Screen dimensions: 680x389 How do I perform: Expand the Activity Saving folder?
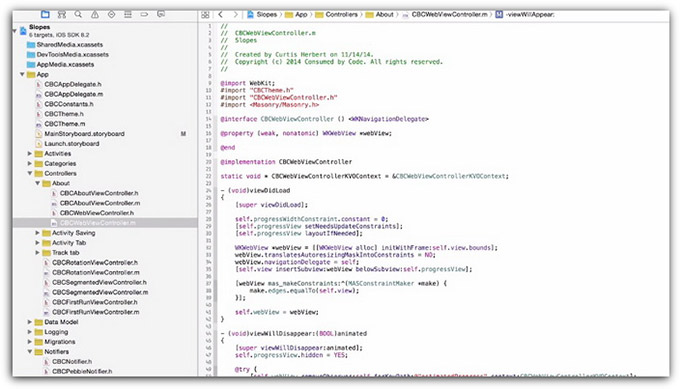coord(37,233)
